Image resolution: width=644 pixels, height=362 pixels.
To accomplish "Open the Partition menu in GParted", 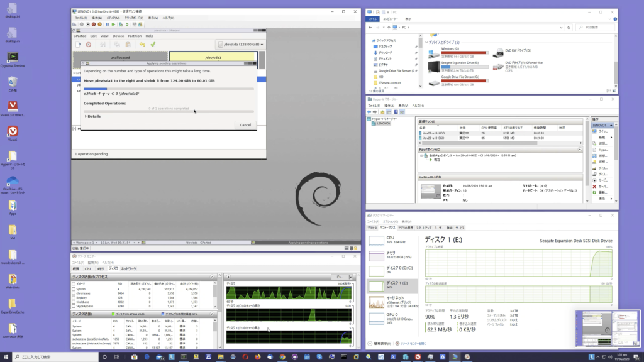I will (x=136, y=36).
